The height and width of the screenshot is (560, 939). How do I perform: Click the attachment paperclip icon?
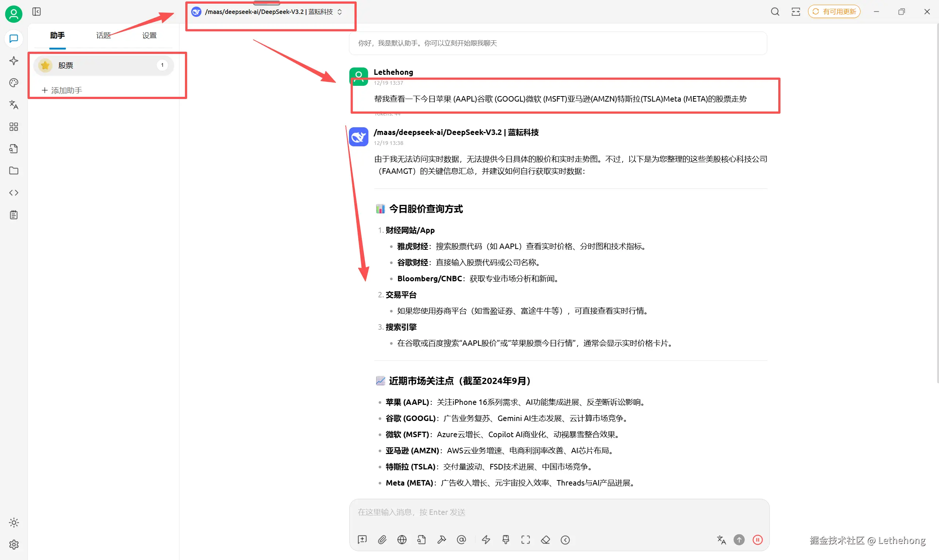pos(382,539)
